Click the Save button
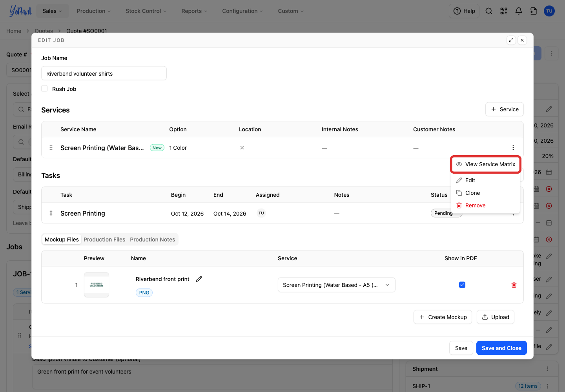 [461, 348]
